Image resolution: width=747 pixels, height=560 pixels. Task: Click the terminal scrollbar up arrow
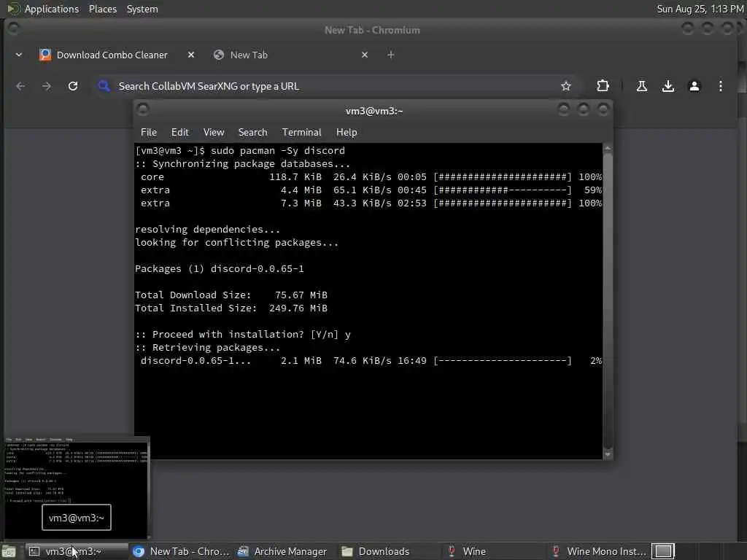(x=608, y=149)
